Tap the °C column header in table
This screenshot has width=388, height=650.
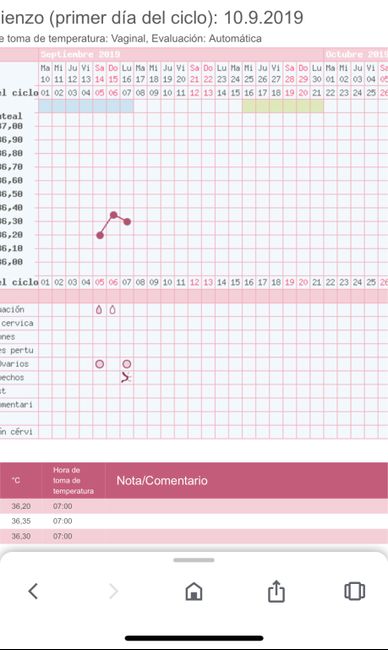pos(16,480)
